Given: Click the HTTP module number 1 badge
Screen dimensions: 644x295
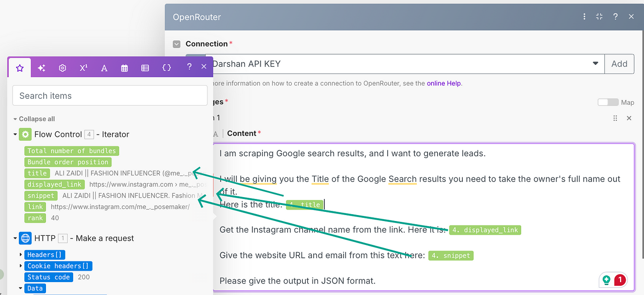Looking at the screenshot, I should (x=63, y=238).
